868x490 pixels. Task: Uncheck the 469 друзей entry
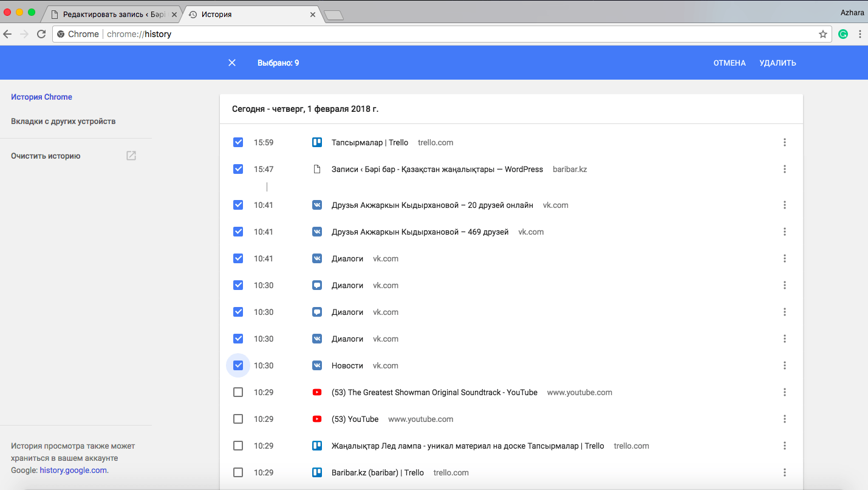[x=238, y=232]
